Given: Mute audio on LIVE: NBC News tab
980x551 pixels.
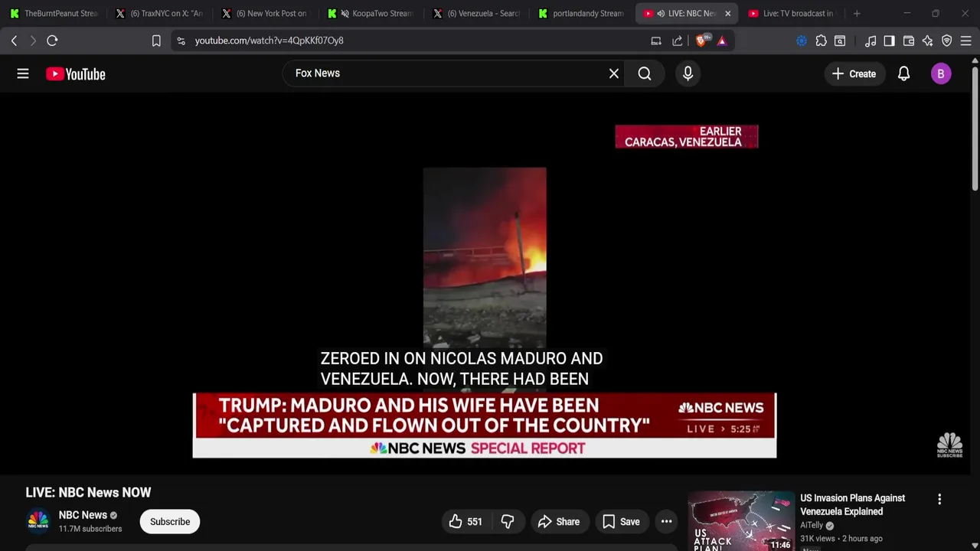Looking at the screenshot, I should 661,13.
